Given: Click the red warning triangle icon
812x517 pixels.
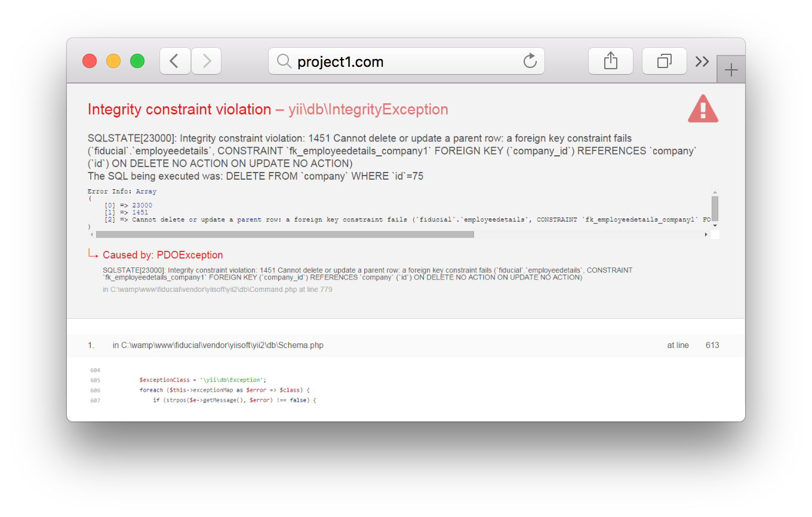Looking at the screenshot, I should click(x=703, y=109).
